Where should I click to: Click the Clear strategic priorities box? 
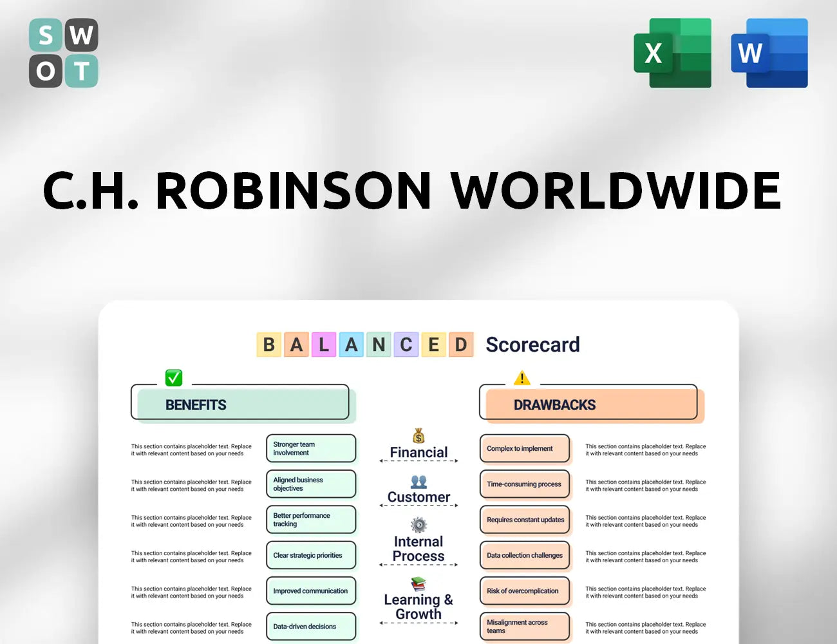pyautogui.click(x=311, y=555)
